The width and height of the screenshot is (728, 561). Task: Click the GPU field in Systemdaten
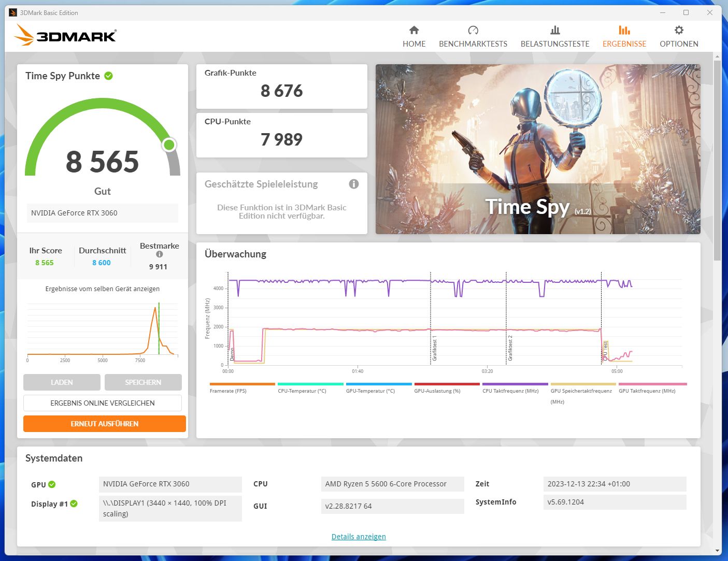pos(170,484)
